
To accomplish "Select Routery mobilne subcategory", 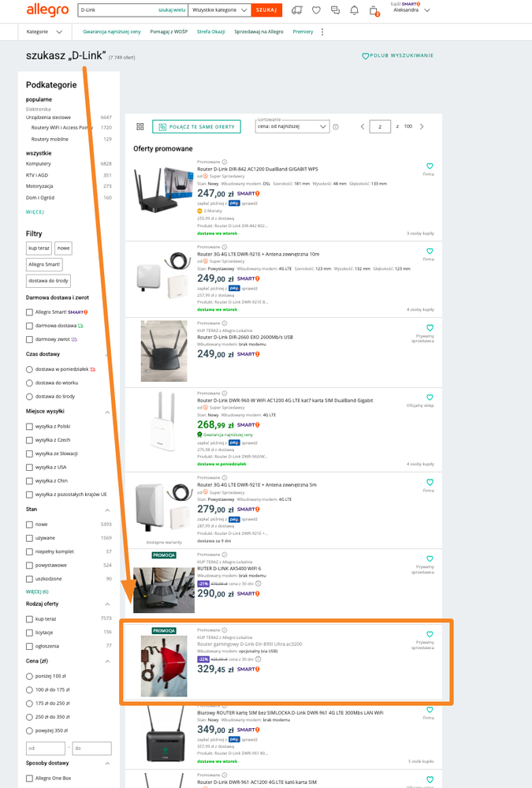I will coord(50,139).
